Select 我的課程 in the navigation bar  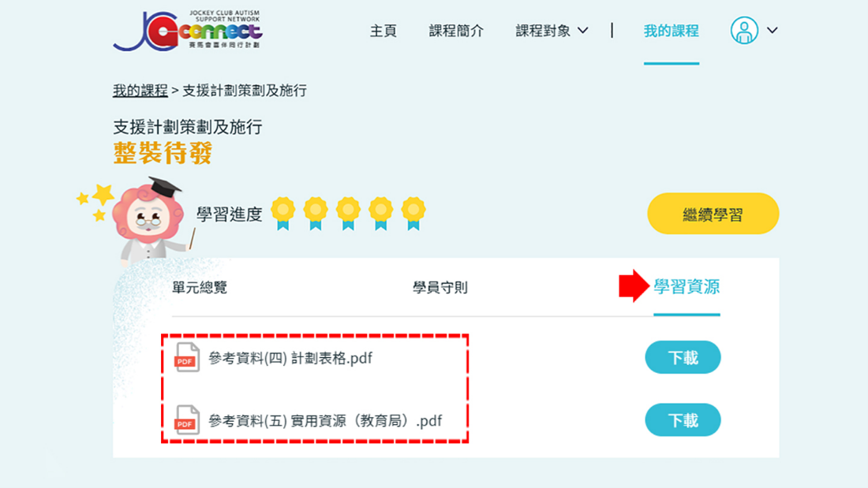[x=671, y=31]
